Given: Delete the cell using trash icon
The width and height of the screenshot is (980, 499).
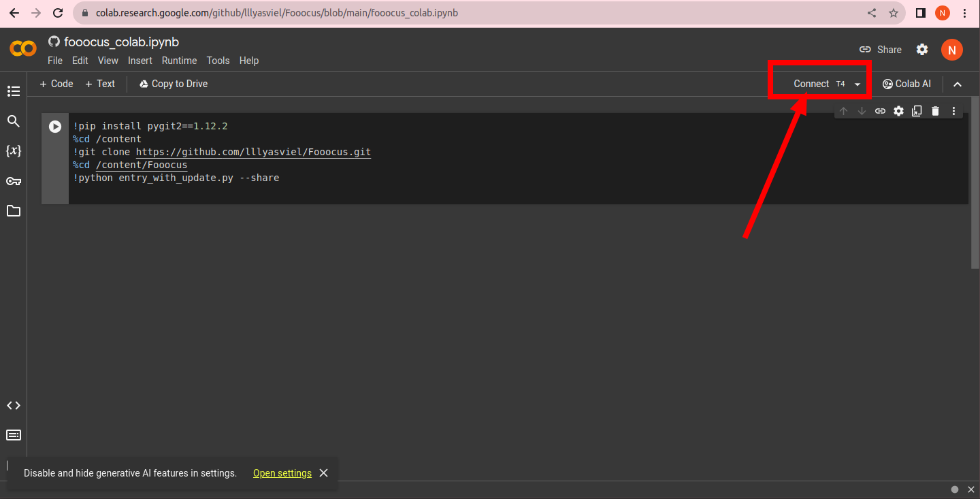Looking at the screenshot, I should pos(935,111).
